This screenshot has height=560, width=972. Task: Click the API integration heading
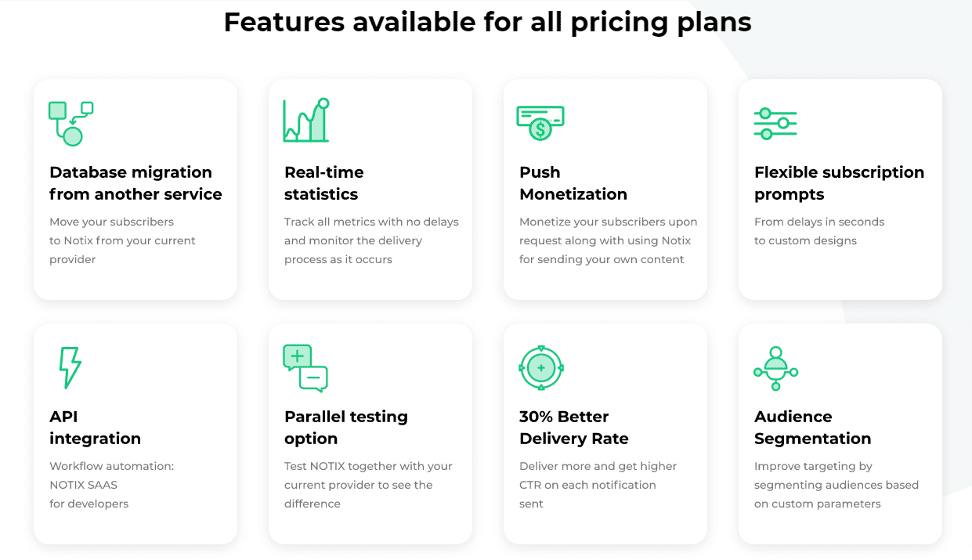pos(95,428)
